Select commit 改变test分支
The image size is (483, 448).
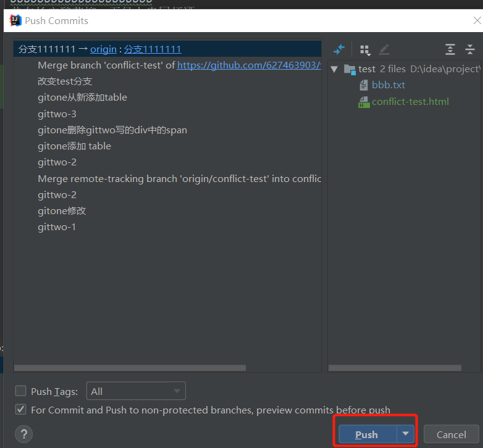coord(65,81)
